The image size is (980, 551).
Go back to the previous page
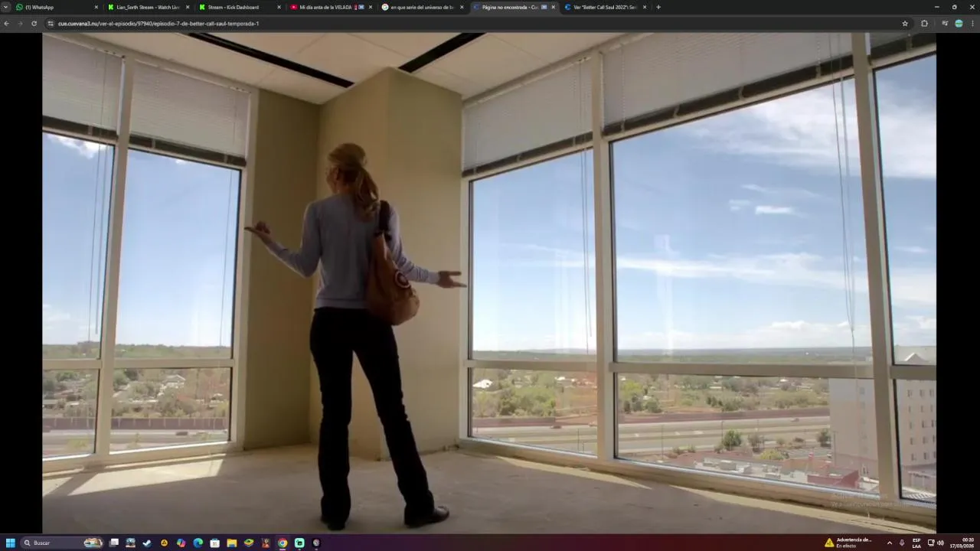tap(6, 24)
